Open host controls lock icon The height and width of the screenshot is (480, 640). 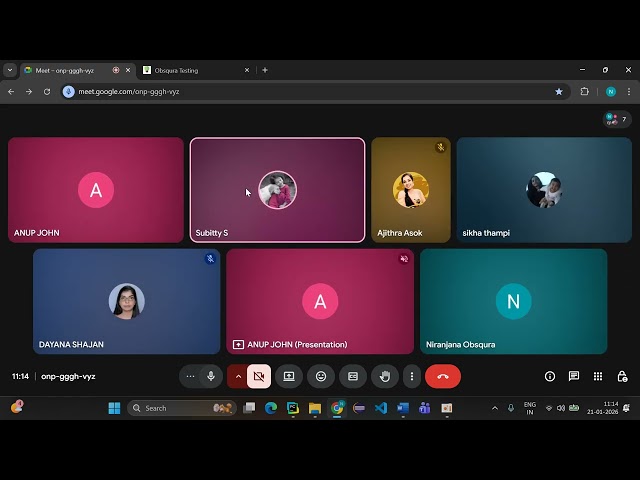(x=622, y=376)
